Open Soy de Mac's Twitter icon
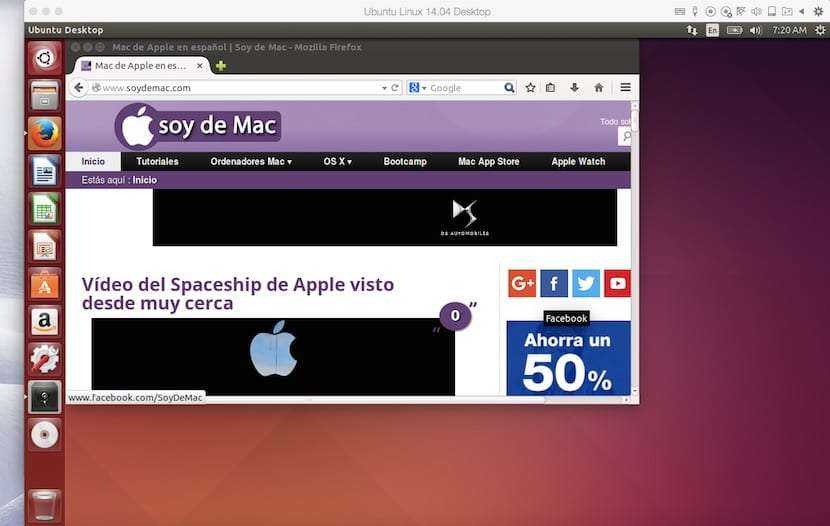The width and height of the screenshot is (830, 526). coord(586,284)
